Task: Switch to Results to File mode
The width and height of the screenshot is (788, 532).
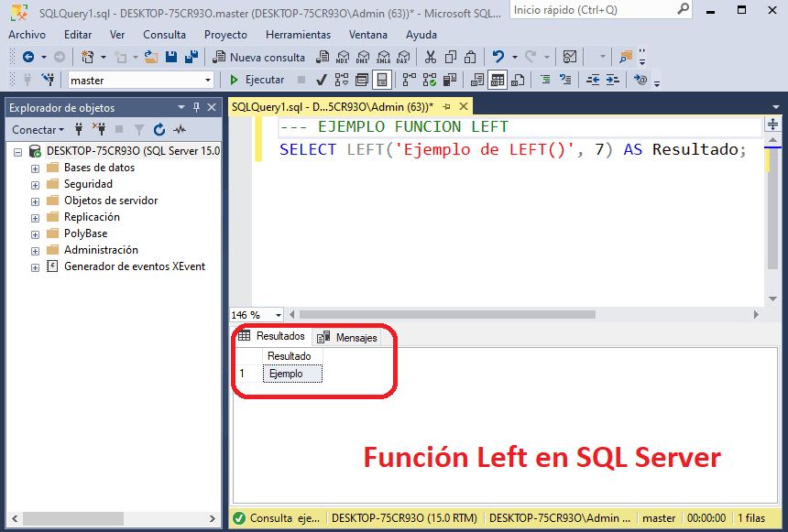Action: 518,80
